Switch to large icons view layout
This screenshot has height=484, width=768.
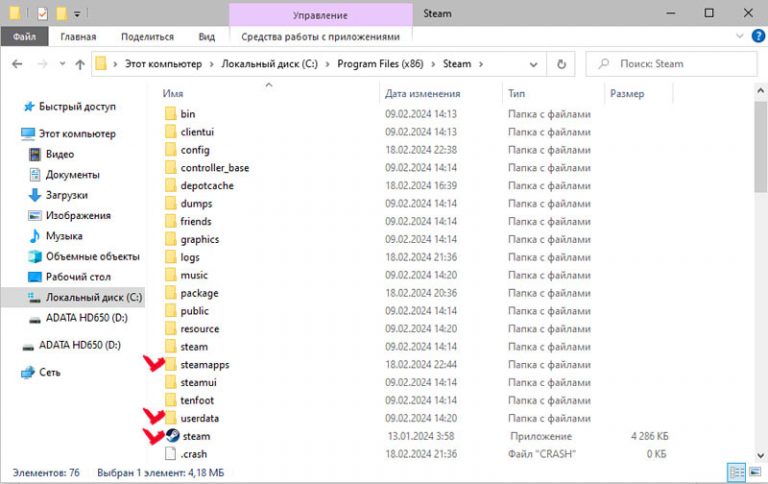click(x=756, y=472)
